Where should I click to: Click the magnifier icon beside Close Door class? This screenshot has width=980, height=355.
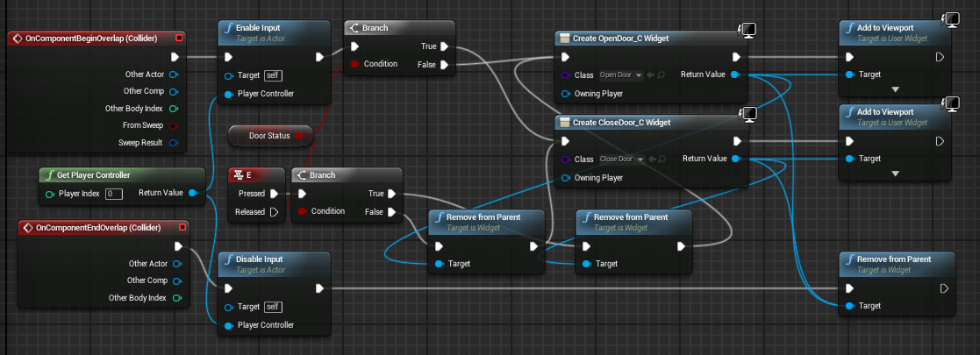tap(661, 160)
